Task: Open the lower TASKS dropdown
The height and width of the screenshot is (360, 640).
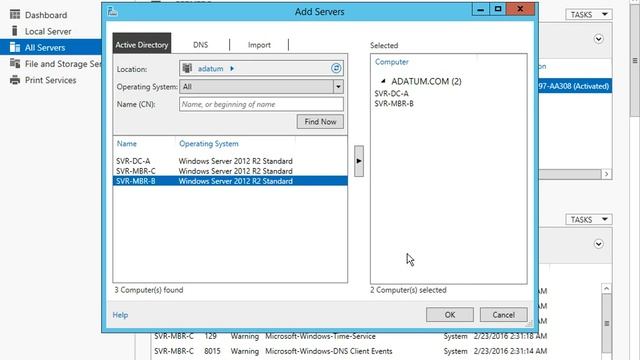Action: click(x=589, y=220)
